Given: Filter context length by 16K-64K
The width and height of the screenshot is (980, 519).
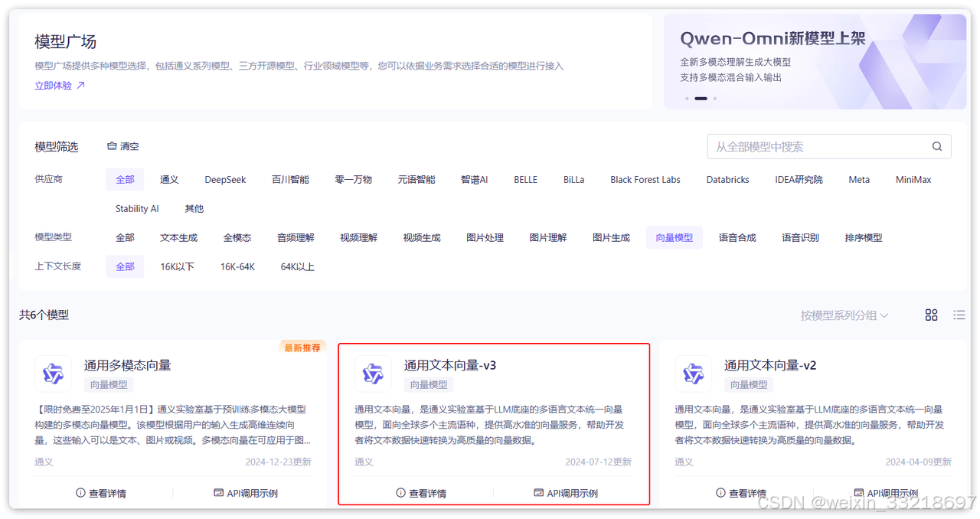Looking at the screenshot, I should [237, 266].
